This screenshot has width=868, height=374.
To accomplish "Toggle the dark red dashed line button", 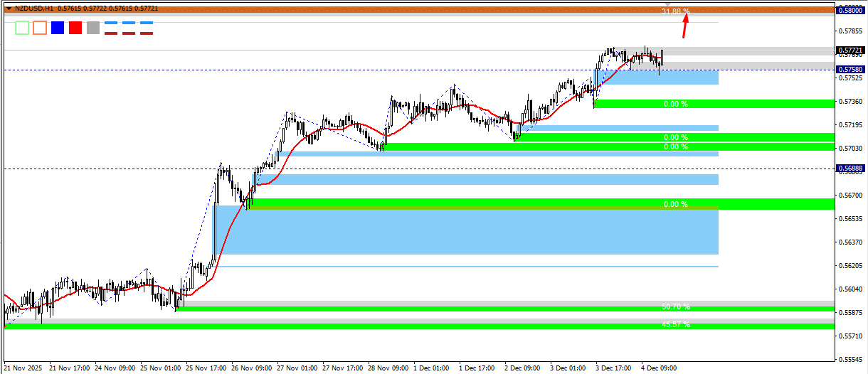I will 129,33.
